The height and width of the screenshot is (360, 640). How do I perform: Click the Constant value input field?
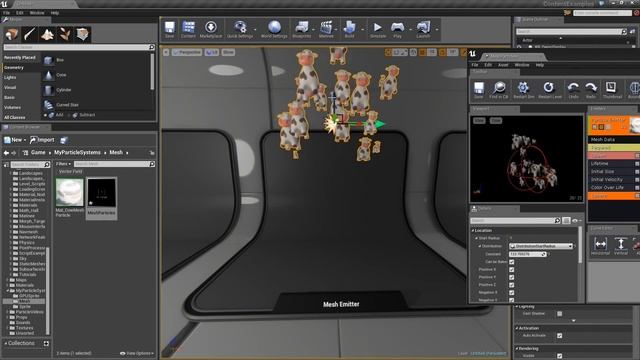pyautogui.click(x=527, y=254)
